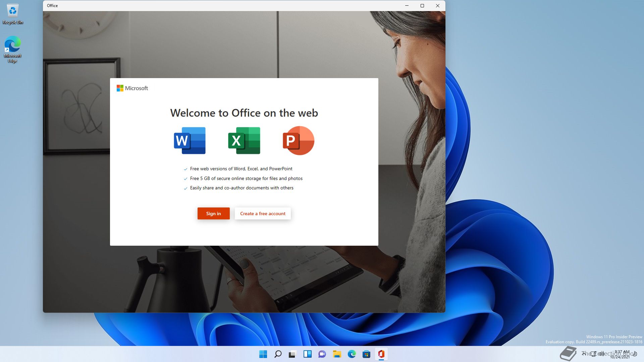Open the Recycle Bin desktop icon
Image resolution: width=644 pixels, height=362 pixels.
(x=13, y=14)
